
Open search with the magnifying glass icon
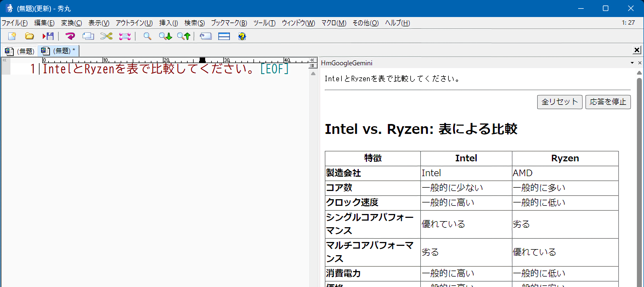147,36
